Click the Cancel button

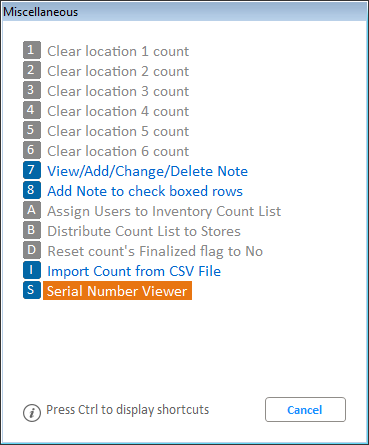click(x=305, y=410)
